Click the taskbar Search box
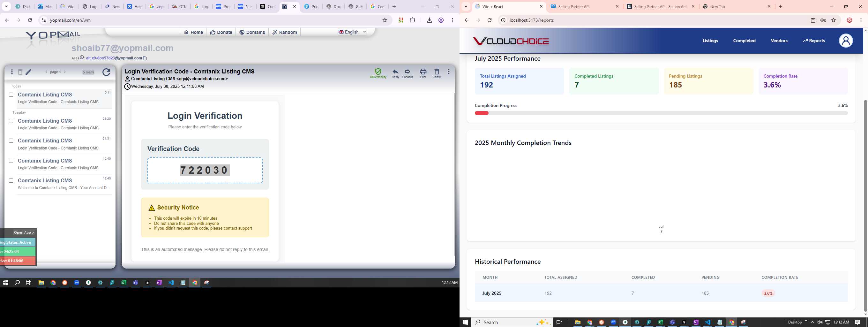The width and height of the screenshot is (868, 327). coord(511,322)
